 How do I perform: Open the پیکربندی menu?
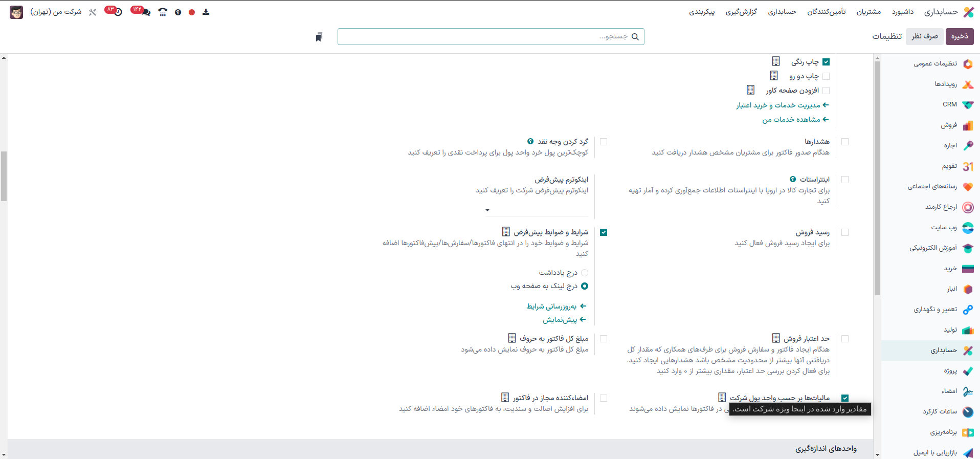pyautogui.click(x=702, y=12)
